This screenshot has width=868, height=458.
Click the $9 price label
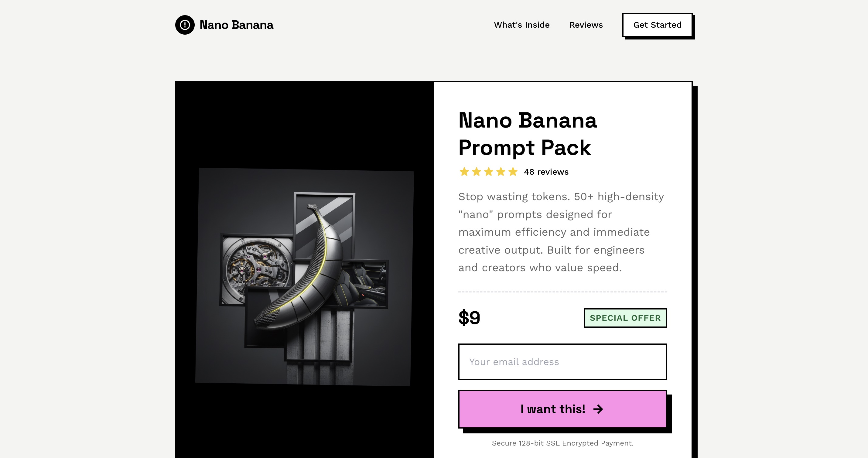(469, 317)
